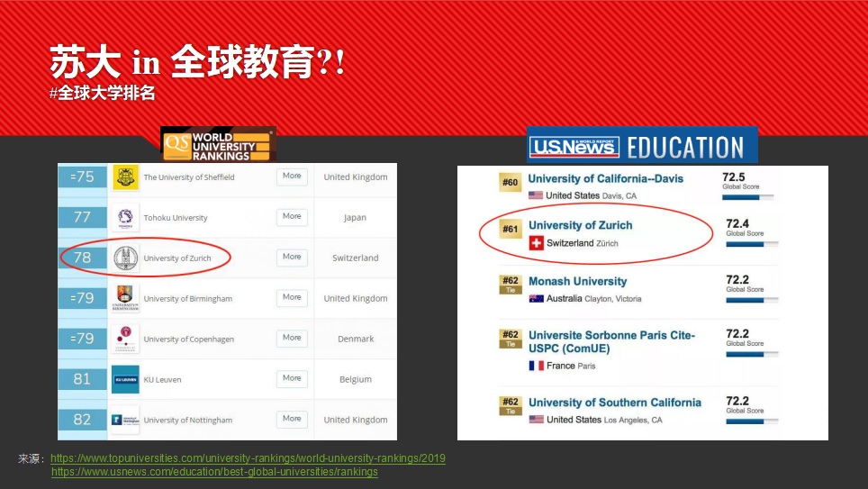
Task: Click the US flag under California--Davis
Action: (536, 195)
